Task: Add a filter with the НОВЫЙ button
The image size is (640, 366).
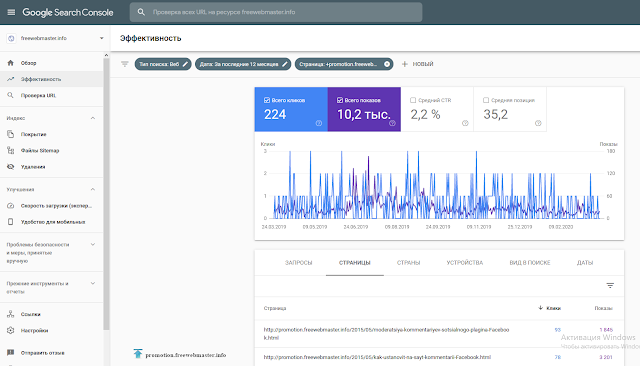Action: pyautogui.click(x=418, y=64)
